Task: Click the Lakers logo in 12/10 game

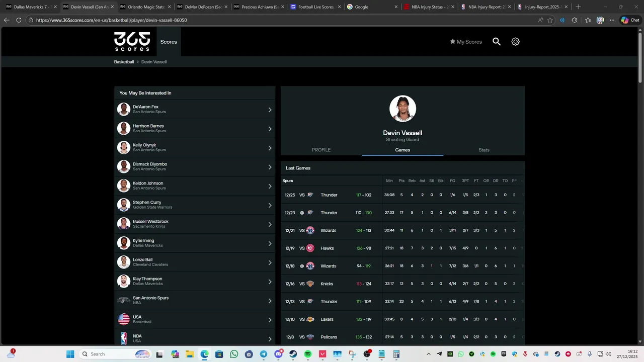Action: click(x=310, y=319)
